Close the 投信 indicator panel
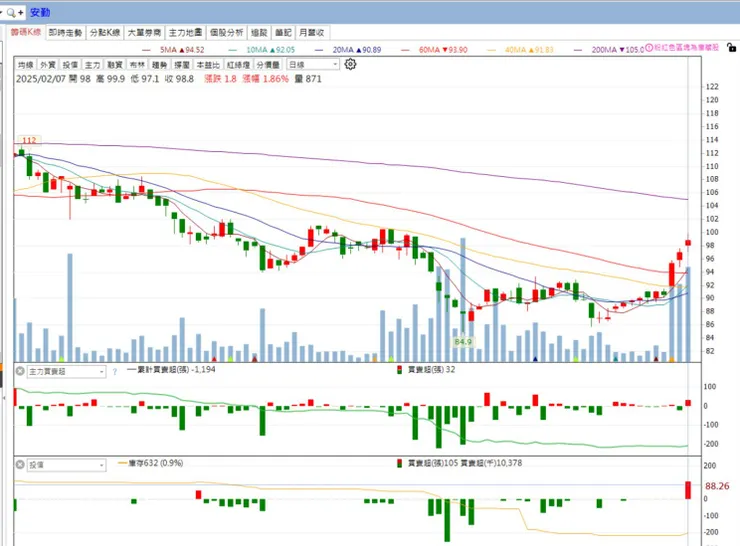The height and width of the screenshot is (546, 740). 20,465
